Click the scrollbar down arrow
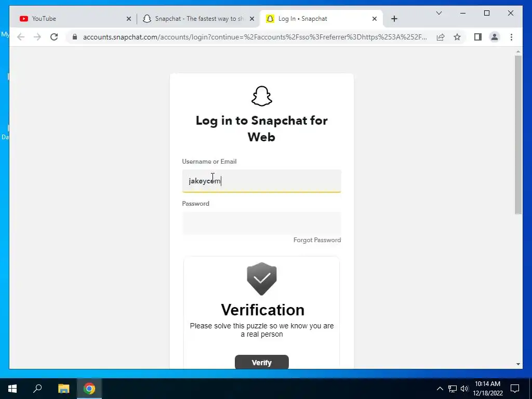This screenshot has width=532, height=399. [x=518, y=364]
